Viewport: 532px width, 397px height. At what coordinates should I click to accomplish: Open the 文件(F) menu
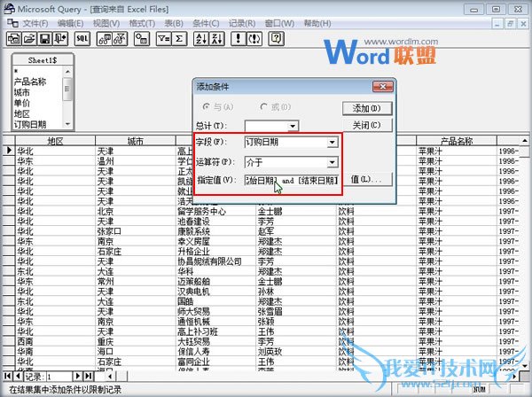click(x=35, y=23)
